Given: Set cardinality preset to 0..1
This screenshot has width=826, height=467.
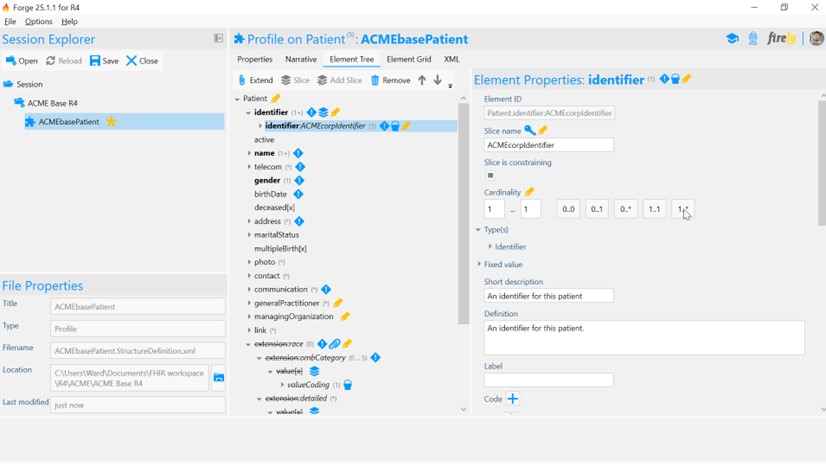Looking at the screenshot, I should (x=597, y=209).
